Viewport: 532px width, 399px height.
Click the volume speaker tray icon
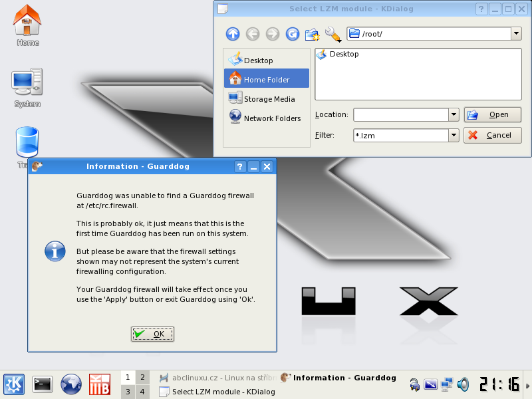463,385
